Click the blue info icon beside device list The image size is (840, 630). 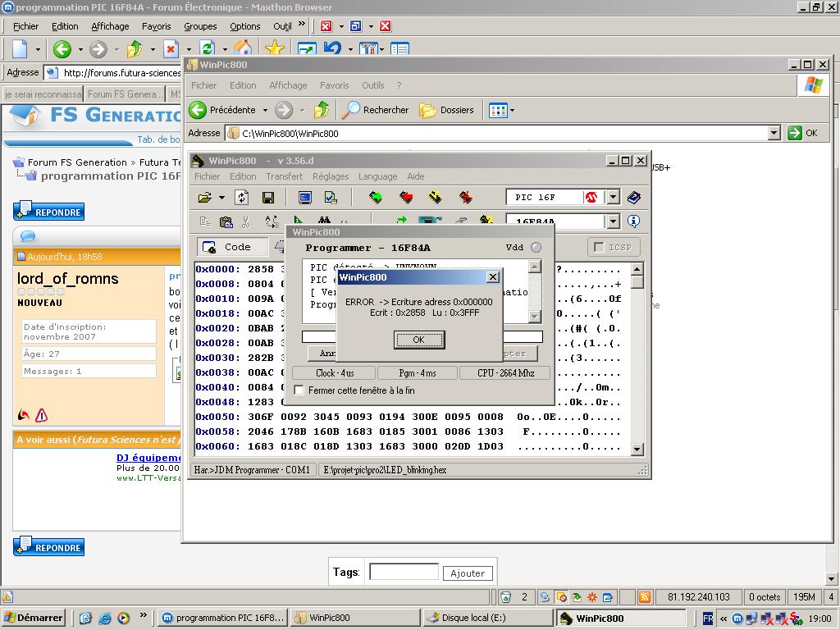[x=633, y=221]
